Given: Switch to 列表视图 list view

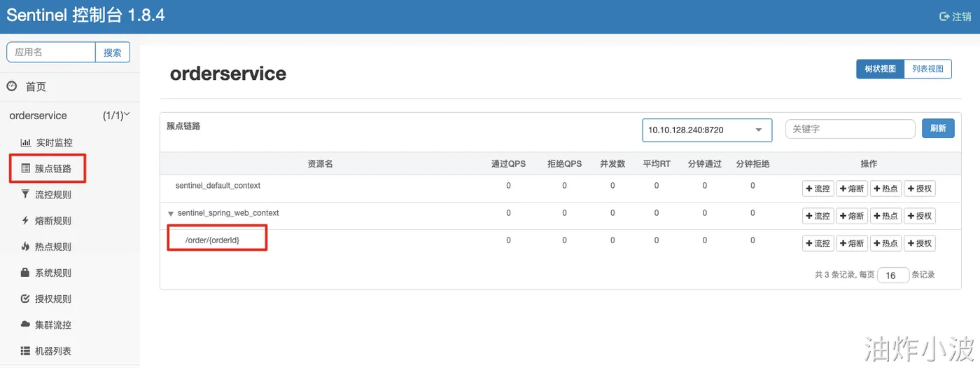Looking at the screenshot, I should click(927, 69).
